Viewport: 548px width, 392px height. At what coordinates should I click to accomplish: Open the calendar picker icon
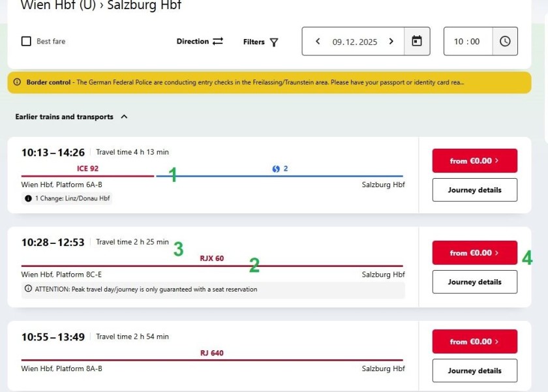(x=418, y=40)
